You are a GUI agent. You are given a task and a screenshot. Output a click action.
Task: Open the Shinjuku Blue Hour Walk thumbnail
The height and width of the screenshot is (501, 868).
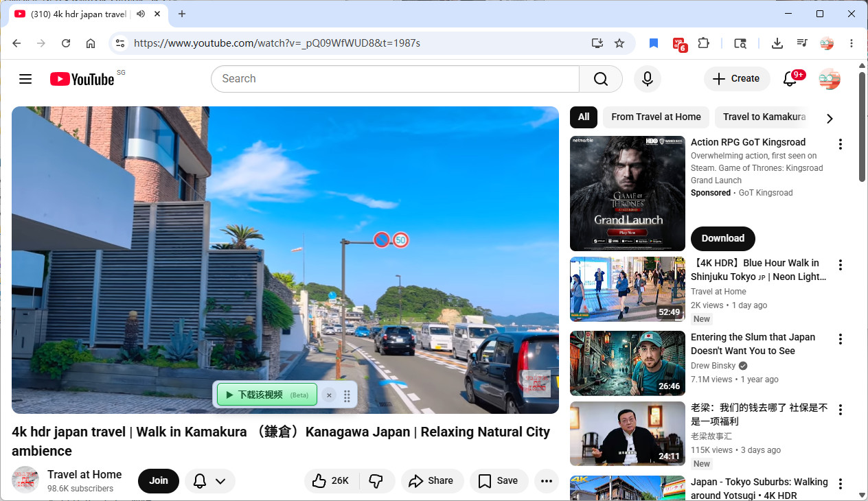[628, 289]
